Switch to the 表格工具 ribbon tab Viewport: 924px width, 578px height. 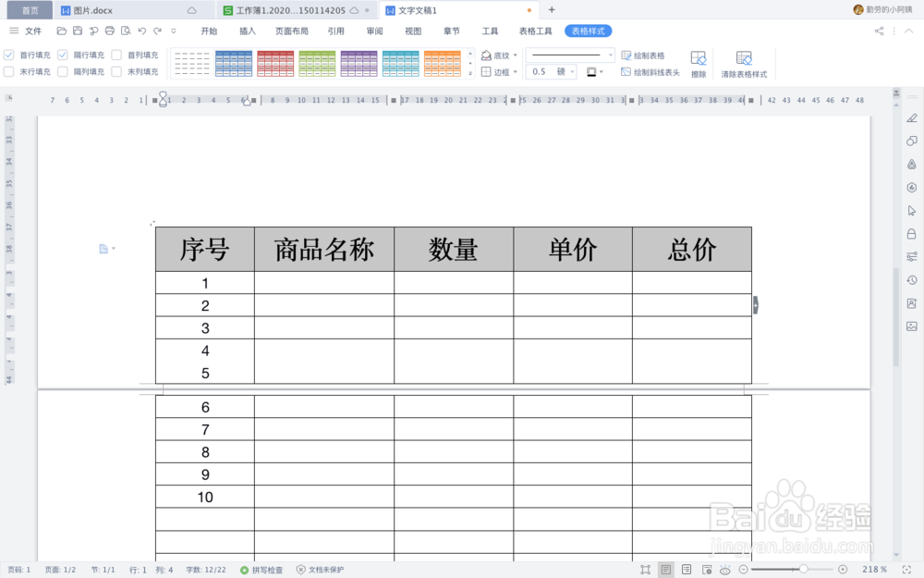[536, 31]
